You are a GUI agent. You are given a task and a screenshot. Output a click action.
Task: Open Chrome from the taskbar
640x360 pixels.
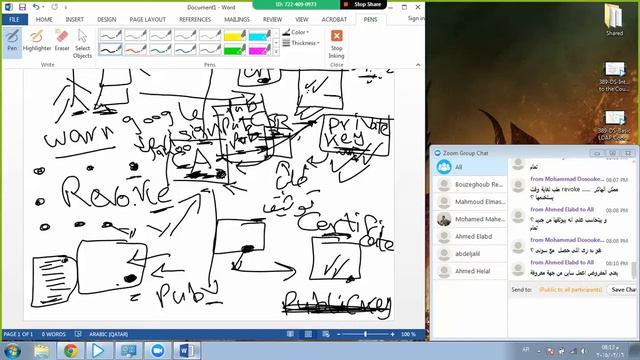point(71,351)
